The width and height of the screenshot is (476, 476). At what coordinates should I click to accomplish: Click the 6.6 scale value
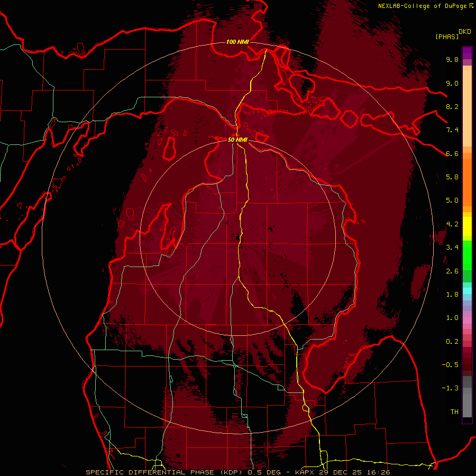pos(452,153)
